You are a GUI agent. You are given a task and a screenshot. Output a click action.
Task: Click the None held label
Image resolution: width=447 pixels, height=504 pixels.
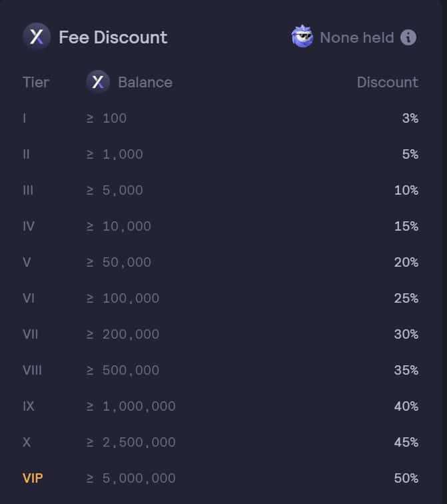click(356, 37)
